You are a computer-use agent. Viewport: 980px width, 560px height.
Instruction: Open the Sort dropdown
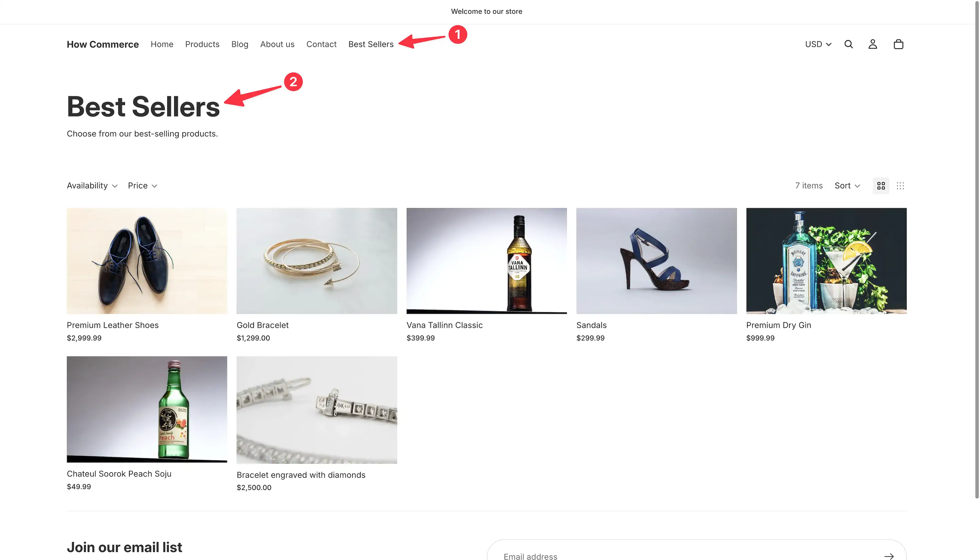[x=847, y=186]
